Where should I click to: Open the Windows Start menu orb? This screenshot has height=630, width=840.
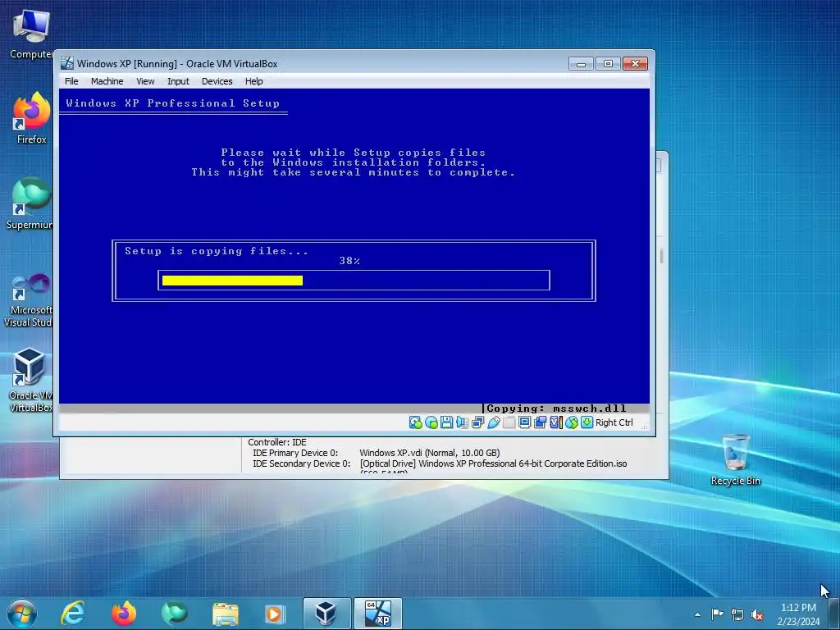22,614
